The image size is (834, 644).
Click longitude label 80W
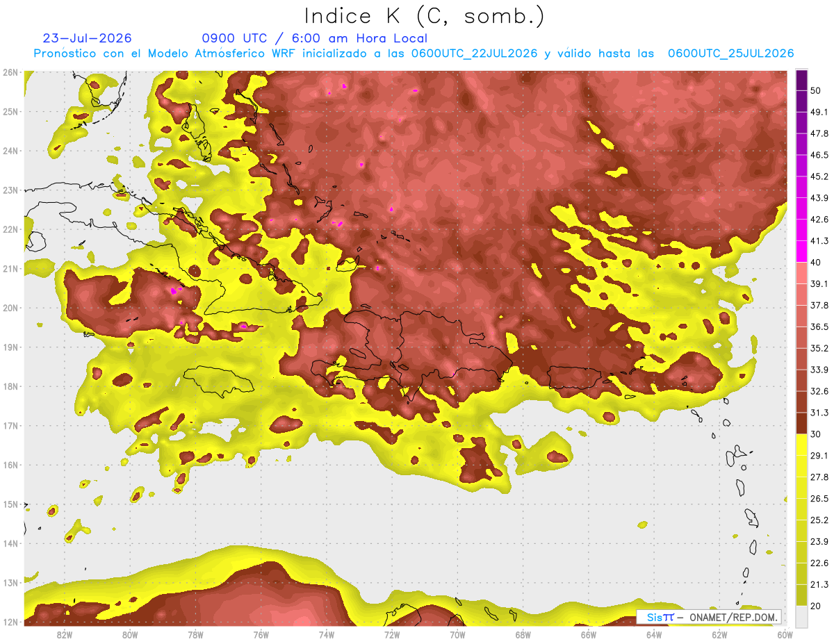130,635
